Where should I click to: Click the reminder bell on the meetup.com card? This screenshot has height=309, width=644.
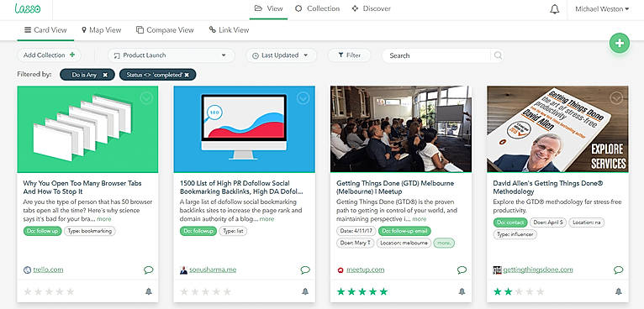(x=462, y=291)
